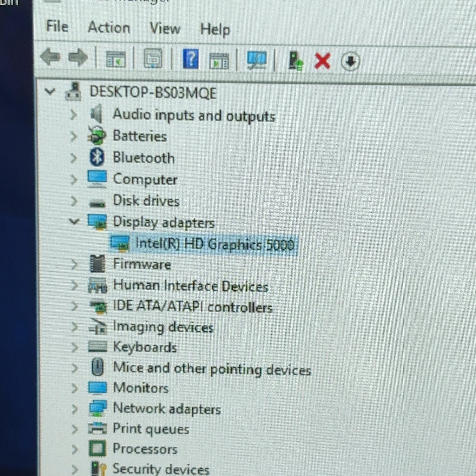Click the red X Uninstall device icon
The height and width of the screenshot is (476, 476).
coord(323,61)
